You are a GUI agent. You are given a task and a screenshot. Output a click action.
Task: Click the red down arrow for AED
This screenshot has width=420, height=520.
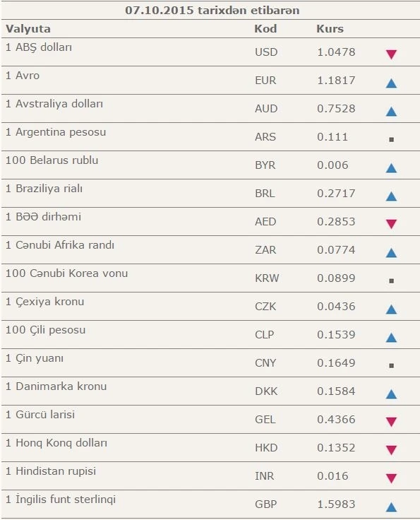391,224
